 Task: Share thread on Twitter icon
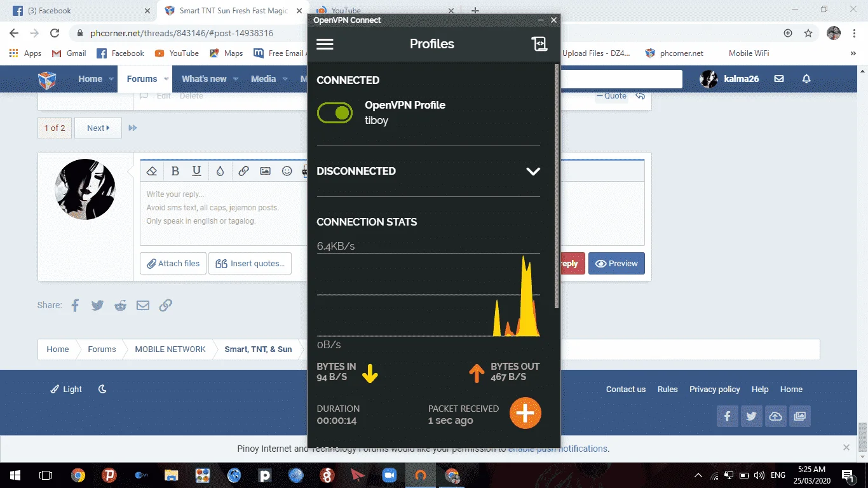97,305
